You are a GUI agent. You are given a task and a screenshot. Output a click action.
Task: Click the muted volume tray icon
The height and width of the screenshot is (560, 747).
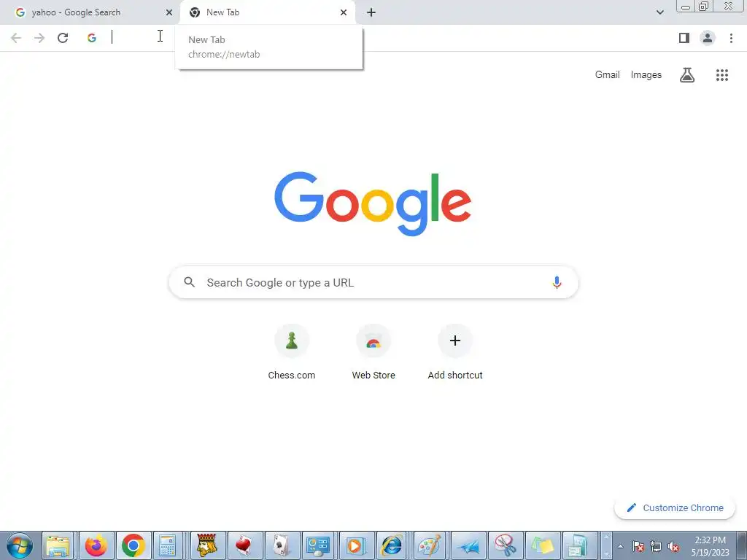click(673, 546)
